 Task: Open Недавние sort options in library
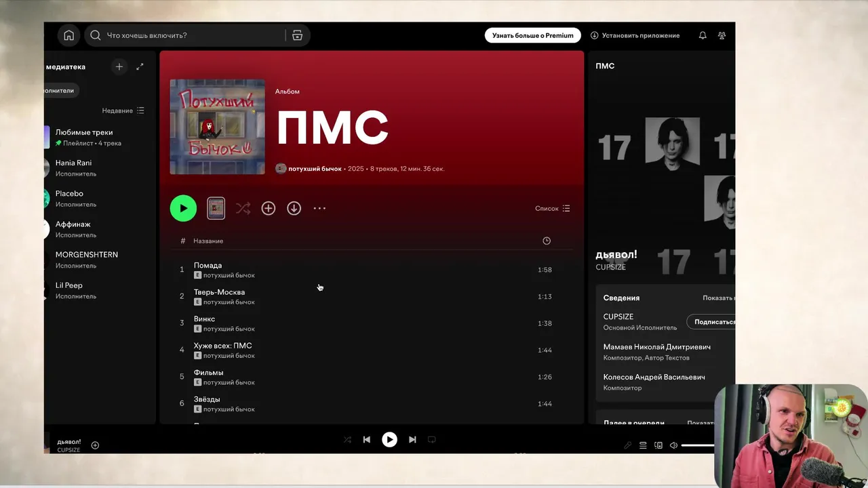[123, 110]
